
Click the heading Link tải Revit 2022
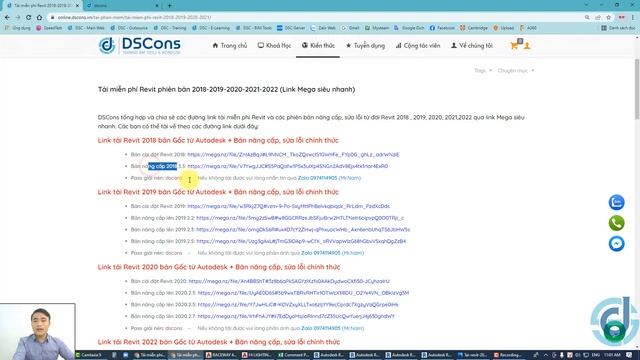point(219,342)
